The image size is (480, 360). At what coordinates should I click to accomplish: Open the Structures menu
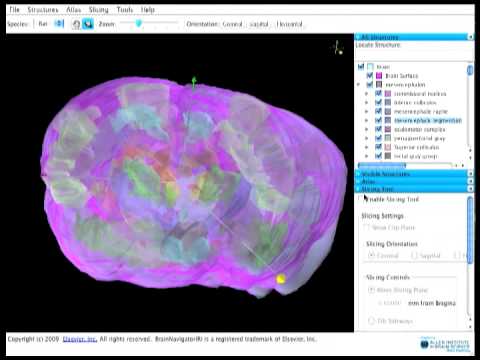(x=43, y=10)
